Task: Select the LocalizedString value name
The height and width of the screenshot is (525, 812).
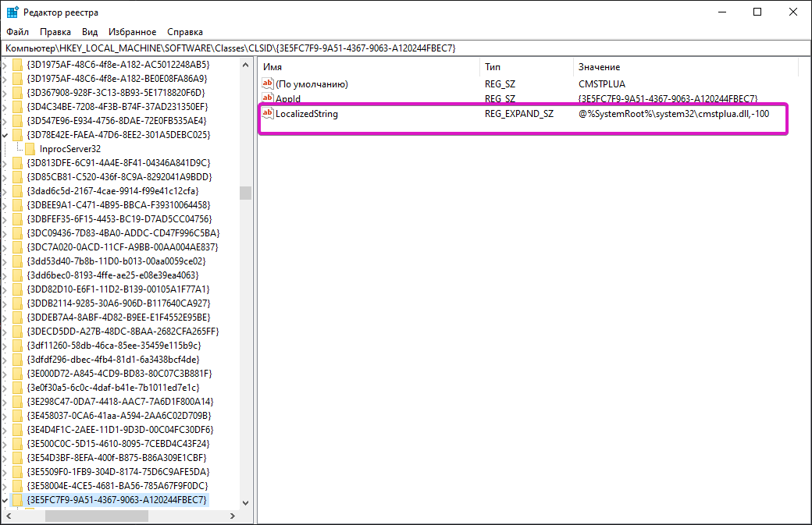Action: coord(307,114)
